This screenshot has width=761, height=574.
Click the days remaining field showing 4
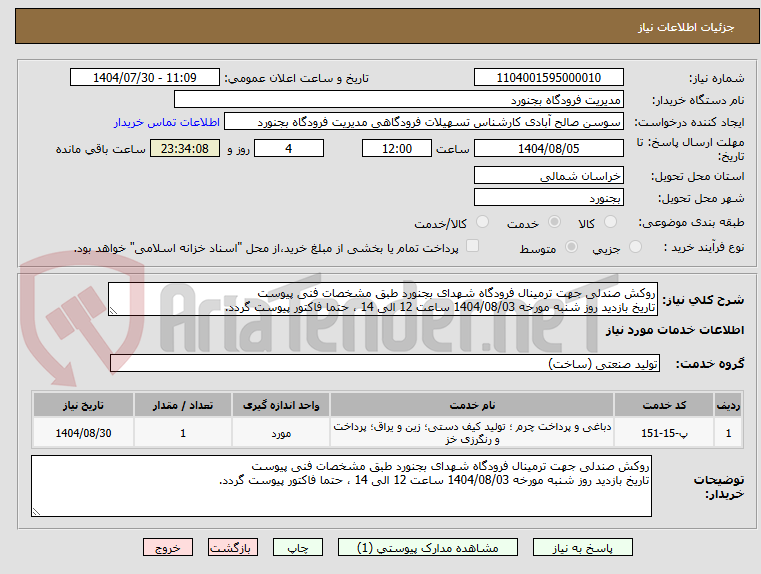click(x=289, y=148)
